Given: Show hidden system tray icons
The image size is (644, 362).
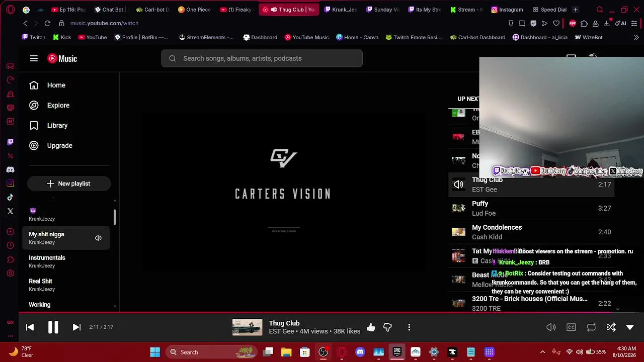Looking at the screenshot, I should click(x=542, y=352).
